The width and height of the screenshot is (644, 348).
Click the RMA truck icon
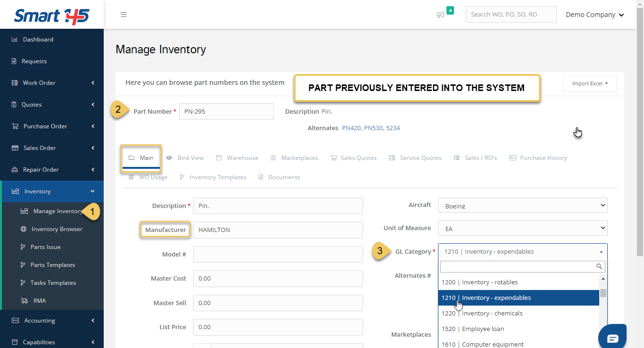[x=24, y=301]
